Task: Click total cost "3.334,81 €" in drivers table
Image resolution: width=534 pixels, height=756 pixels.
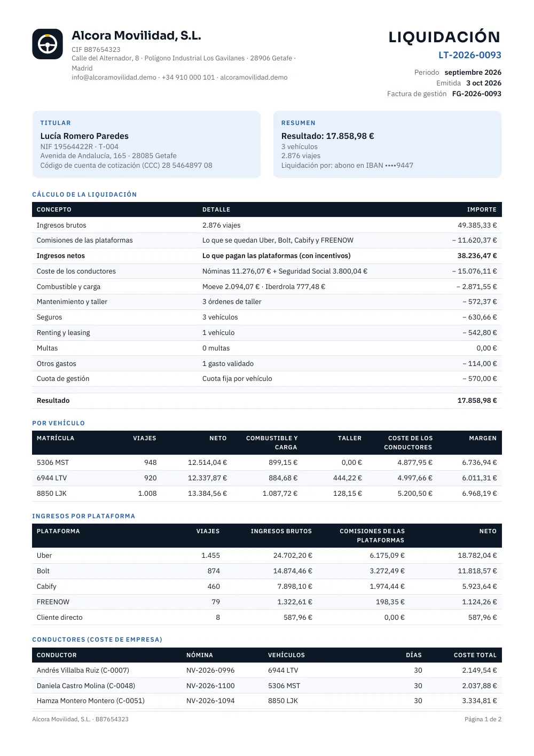Action: 480,701
